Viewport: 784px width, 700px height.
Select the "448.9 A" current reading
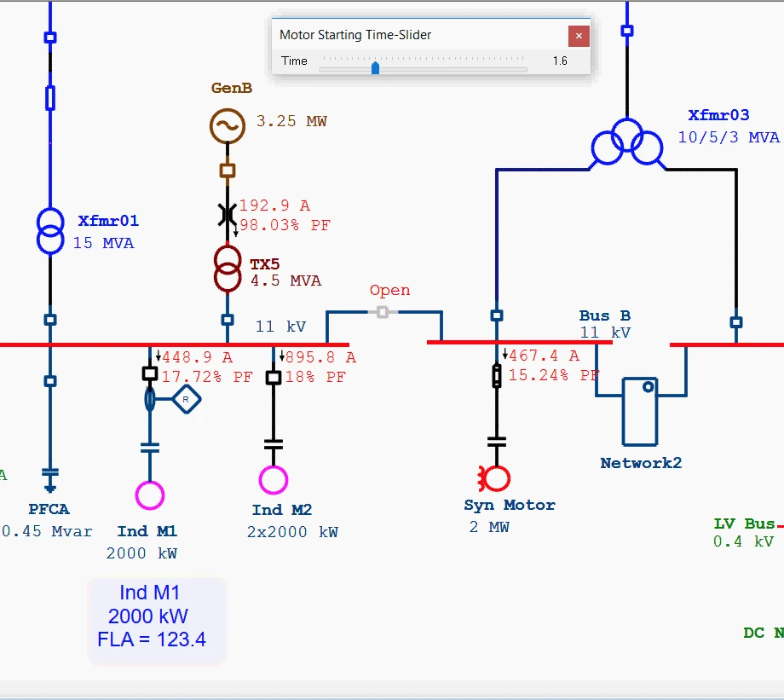pos(198,357)
